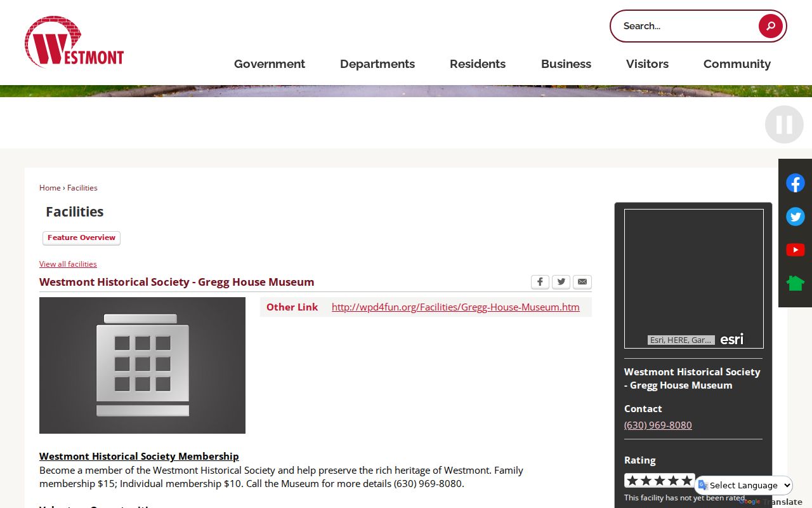The image size is (812, 508).
Task: Share facility via email icon
Action: [582, 282]
